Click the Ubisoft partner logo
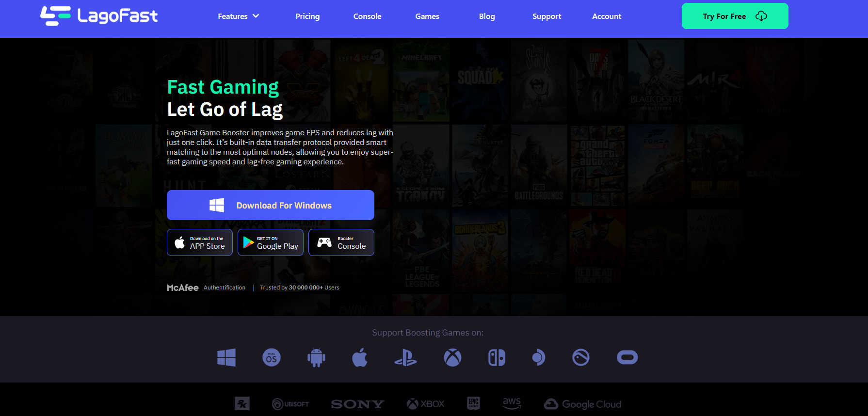 (x=290, y=404)
